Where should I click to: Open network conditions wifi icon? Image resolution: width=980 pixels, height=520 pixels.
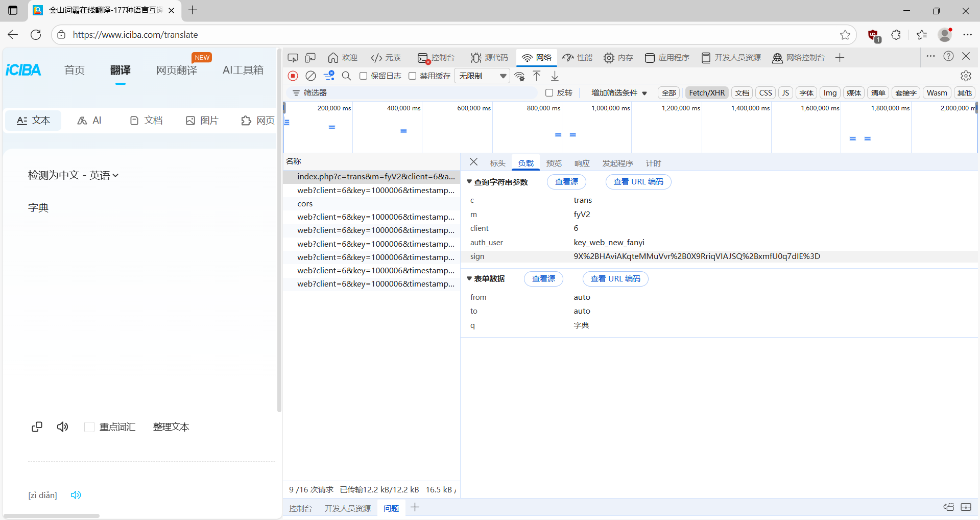pos(520,76)
